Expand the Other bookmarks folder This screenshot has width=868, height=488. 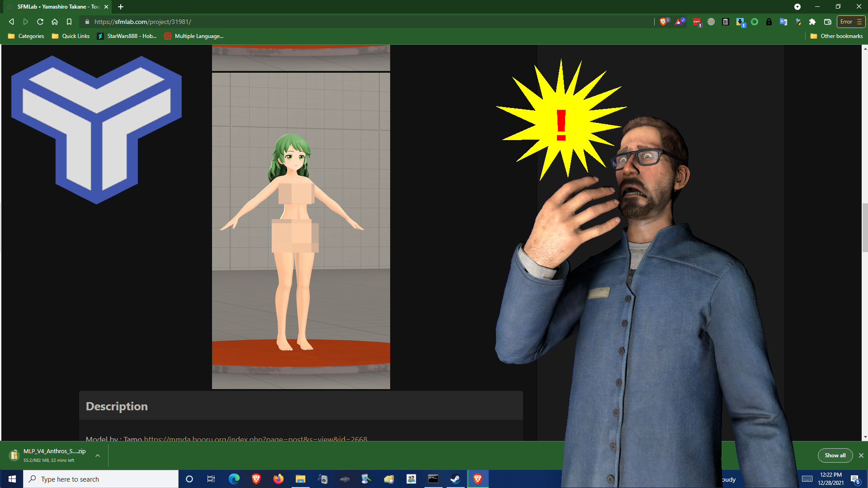836,36
